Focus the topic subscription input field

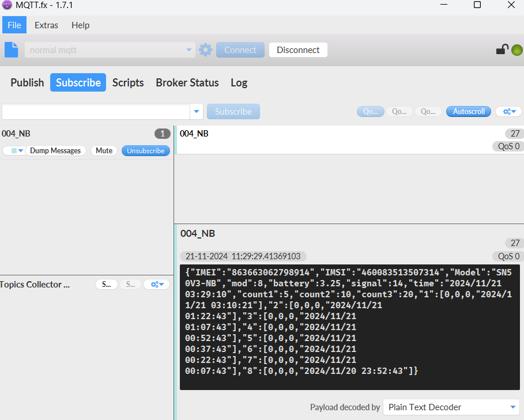(x=96, y=112)
